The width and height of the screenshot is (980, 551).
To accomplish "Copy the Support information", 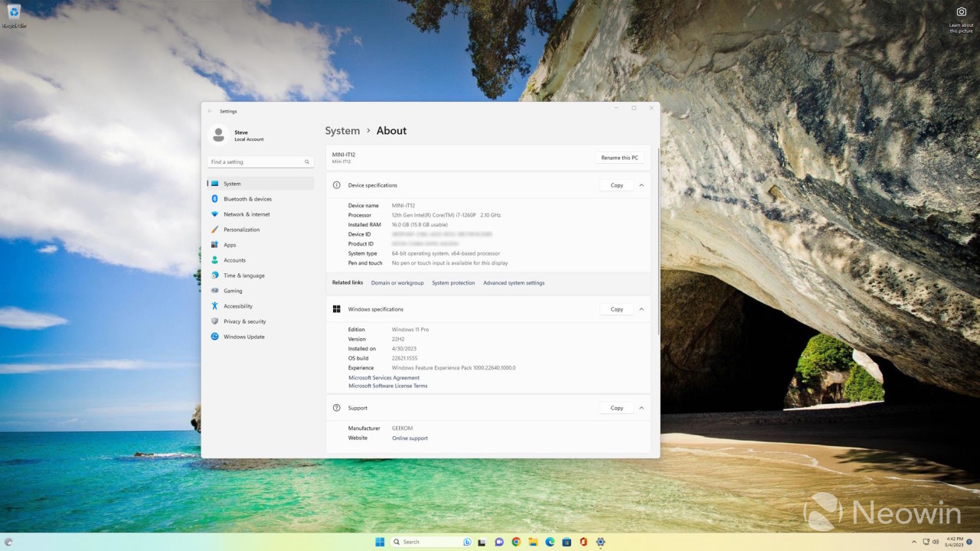I will coord(616,408).
